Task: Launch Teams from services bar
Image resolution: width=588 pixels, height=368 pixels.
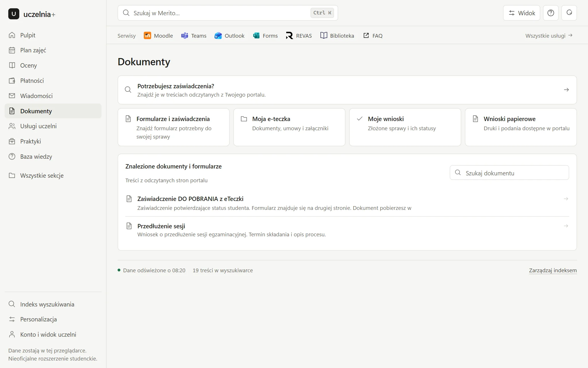Action: (194, 36)
